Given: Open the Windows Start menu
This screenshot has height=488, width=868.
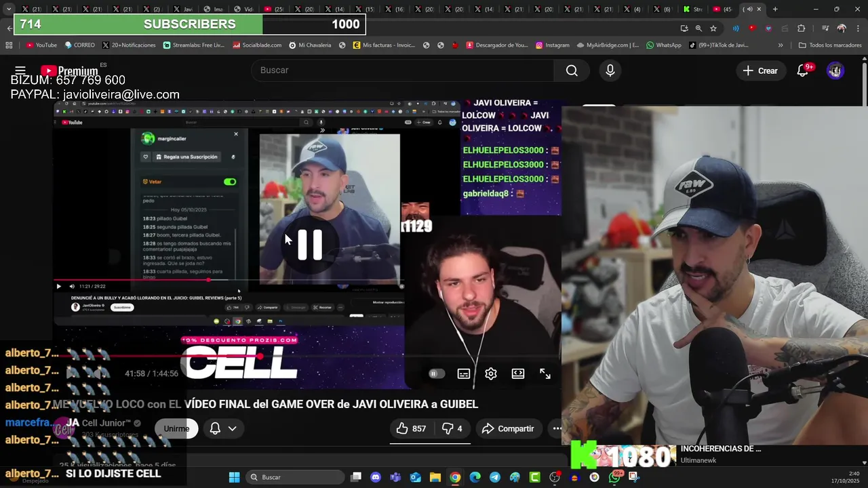Looking at the screenshot, I should (234, 477).
